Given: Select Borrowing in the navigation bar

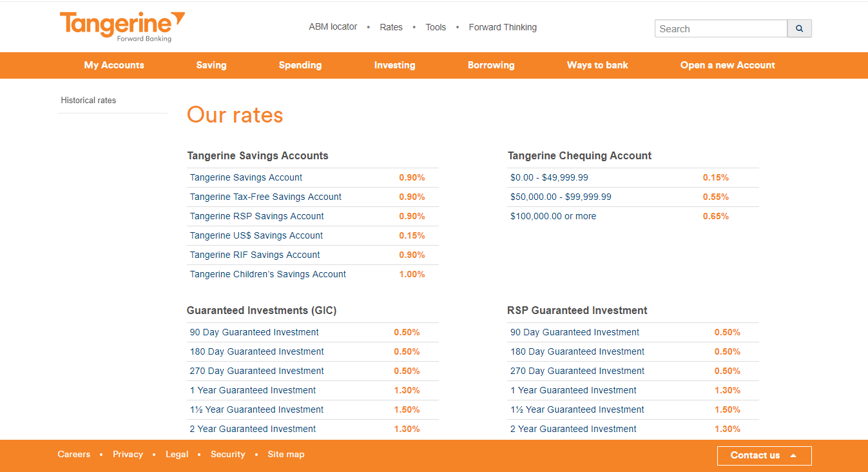Looking at the screenshot, I should (x=491, y=65).
